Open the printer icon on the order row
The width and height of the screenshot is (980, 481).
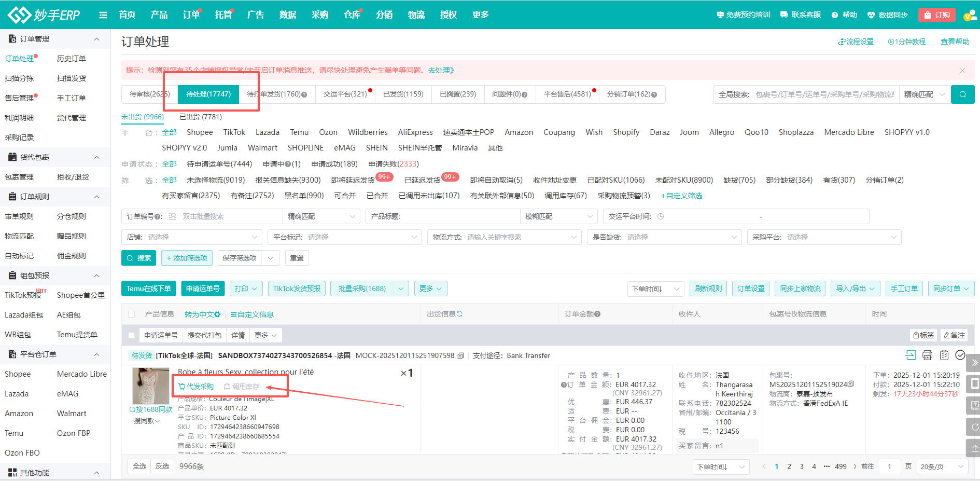927,356
